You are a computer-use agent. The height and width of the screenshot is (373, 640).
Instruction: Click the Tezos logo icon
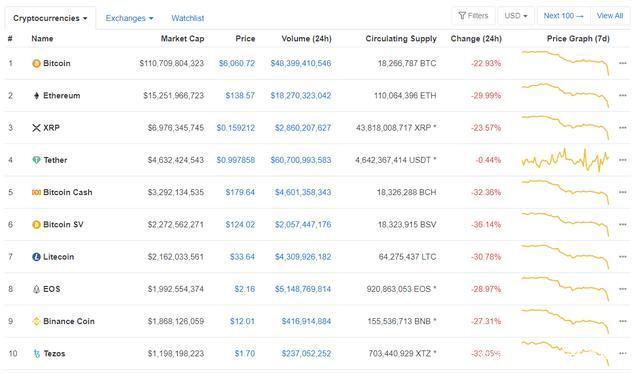click(x=37, y=353)
